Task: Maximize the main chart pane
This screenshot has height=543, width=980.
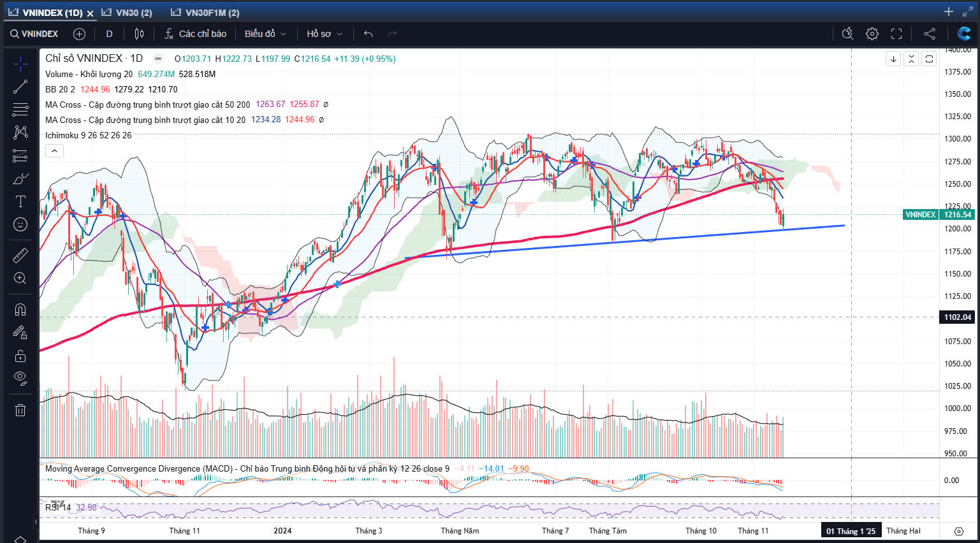Action: coord(929,59)
